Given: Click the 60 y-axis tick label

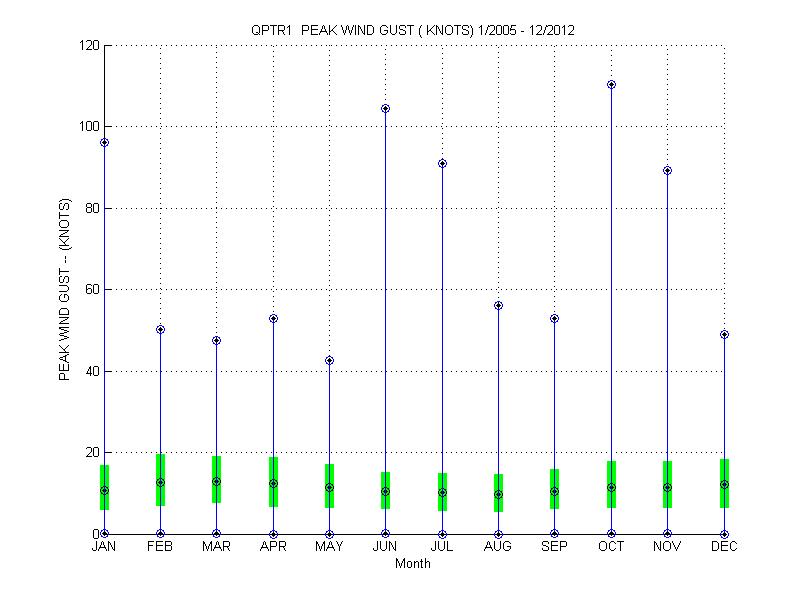Looking at the screenshot, I should (92, 289).
